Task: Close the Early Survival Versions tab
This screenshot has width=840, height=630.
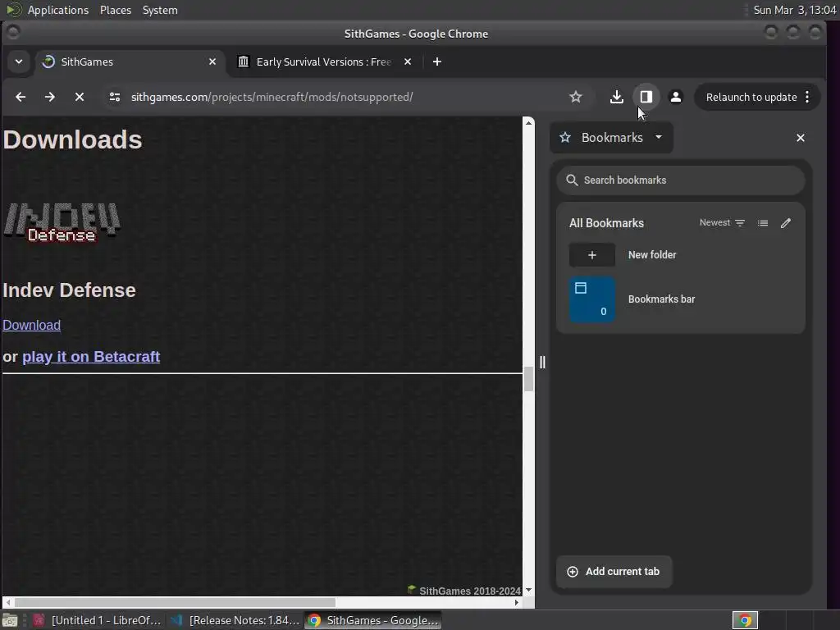Action: [x=408, y=62]
